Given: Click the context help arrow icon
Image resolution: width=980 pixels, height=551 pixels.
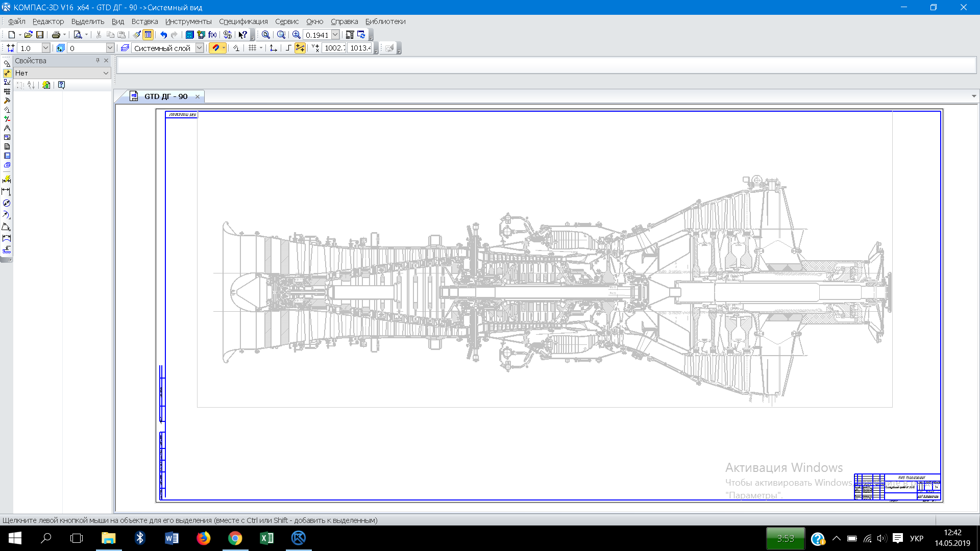Looking at the screenshot, I should (243, 35).
